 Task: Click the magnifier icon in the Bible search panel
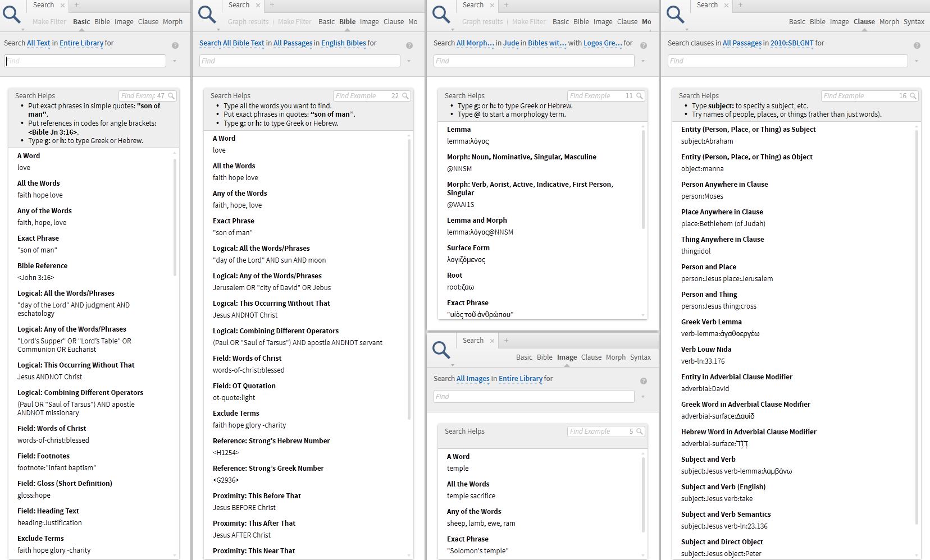coord(207,14)
